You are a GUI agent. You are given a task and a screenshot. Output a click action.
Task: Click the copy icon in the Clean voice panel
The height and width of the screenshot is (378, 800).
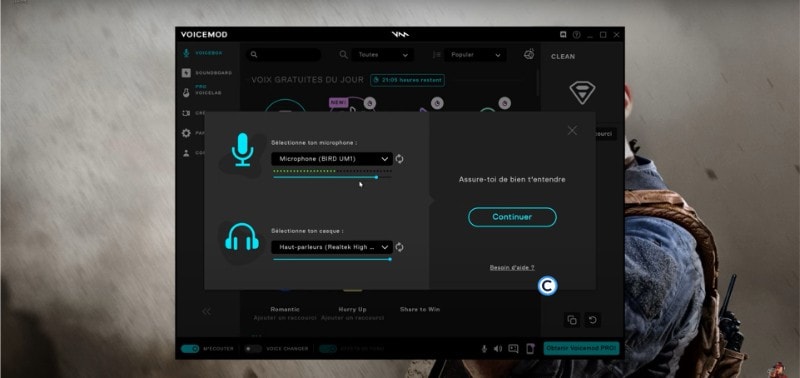572,320
